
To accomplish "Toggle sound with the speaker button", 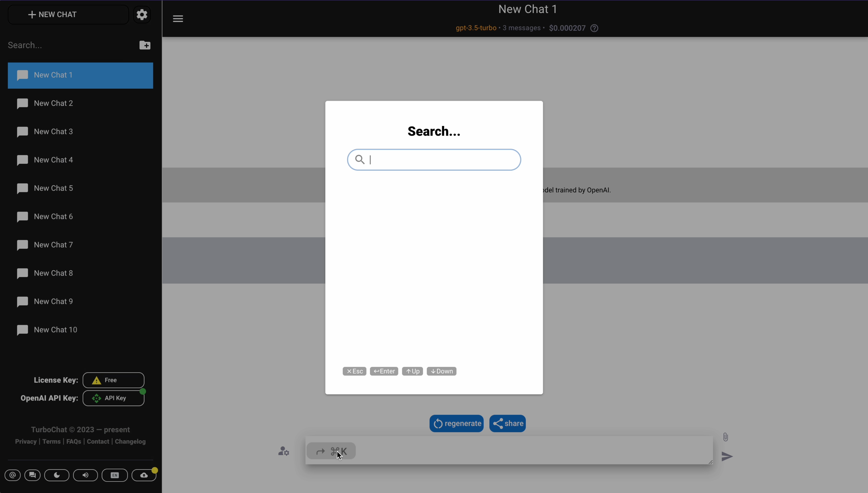I will (86, 475).
